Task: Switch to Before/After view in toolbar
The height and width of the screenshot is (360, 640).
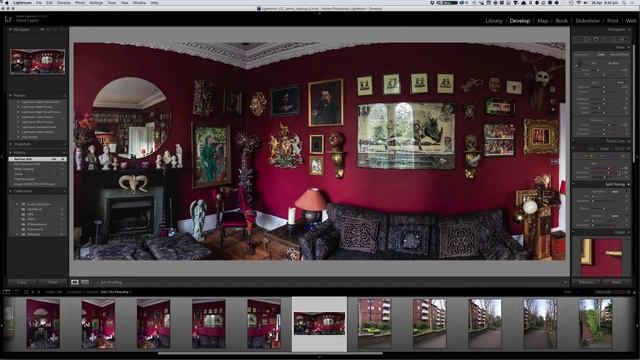Action: [x=84, y=282]
